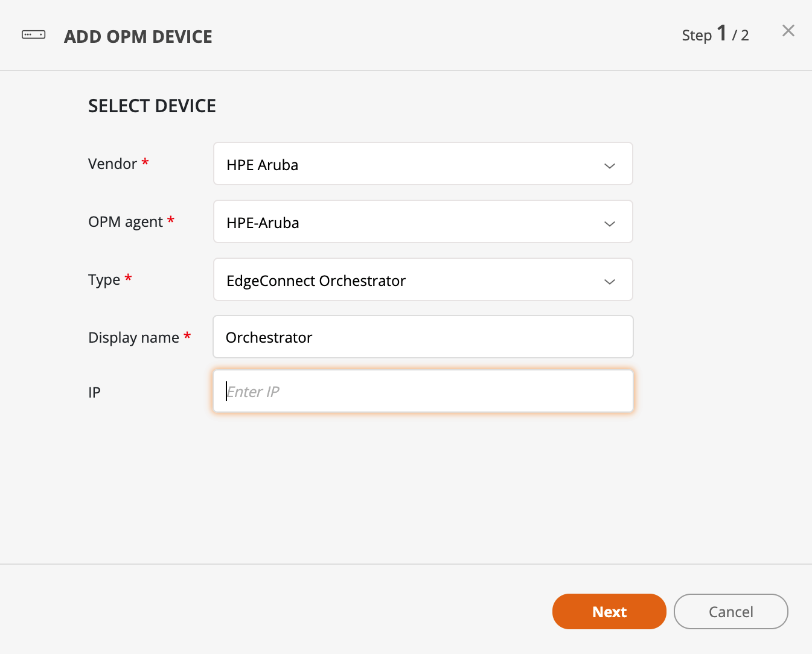Click the chevron arrow in the Vendor field
The width and height of the screenshot is (812, 654).
click(610, 165)
